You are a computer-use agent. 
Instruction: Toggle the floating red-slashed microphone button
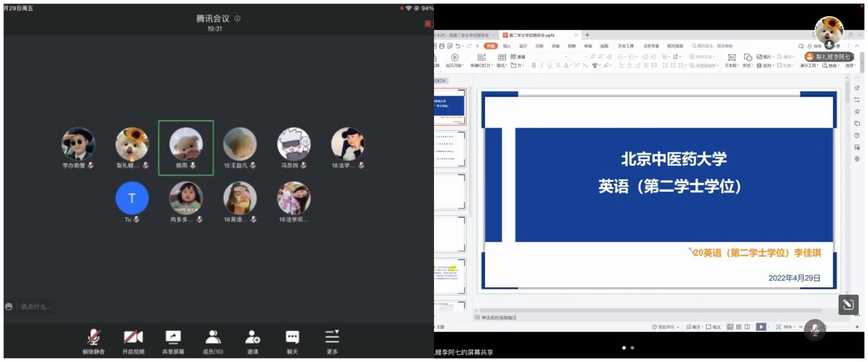(x=815, y=330)
